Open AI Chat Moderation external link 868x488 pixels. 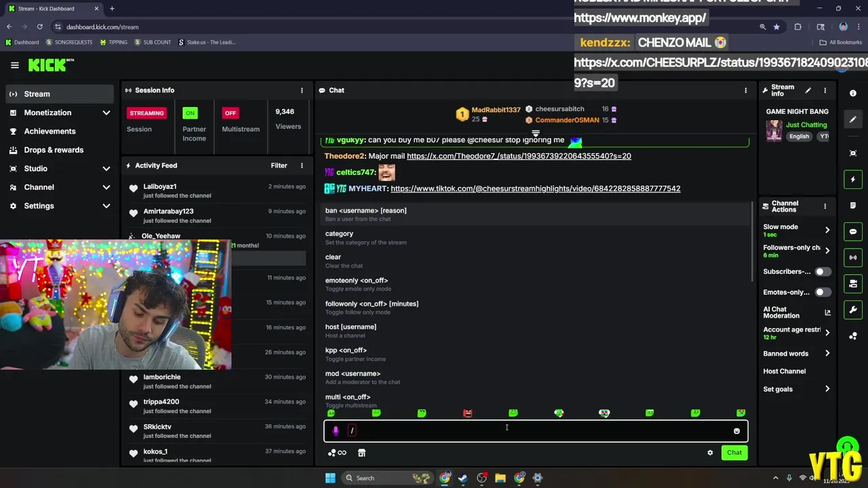(827, 312)
